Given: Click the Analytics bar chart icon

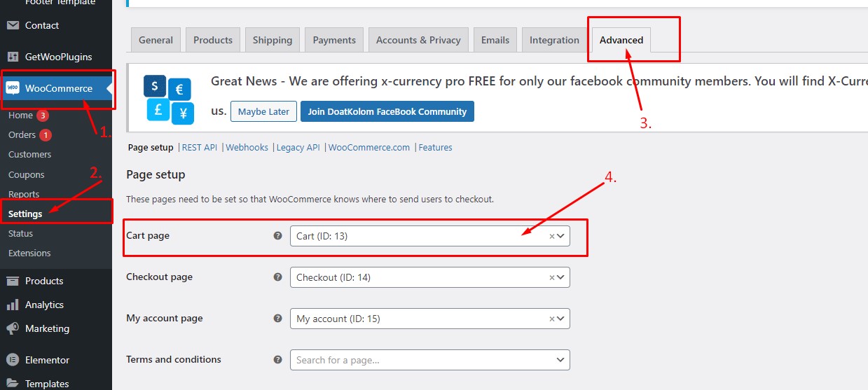Looking at the screenshot, I should click(13, 305).
